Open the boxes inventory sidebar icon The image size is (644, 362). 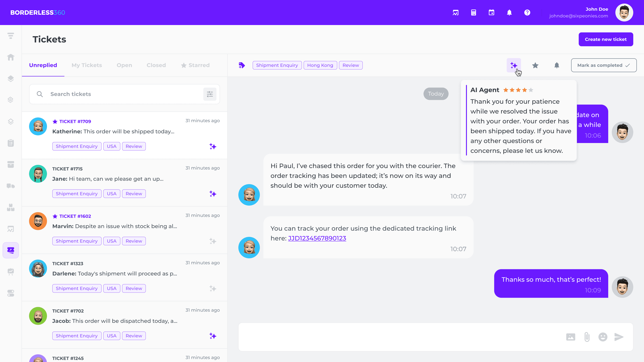pos(11,207)
